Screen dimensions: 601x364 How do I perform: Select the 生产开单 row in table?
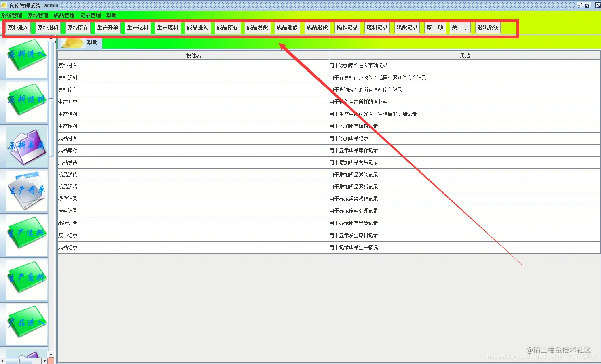coord(329,102)
